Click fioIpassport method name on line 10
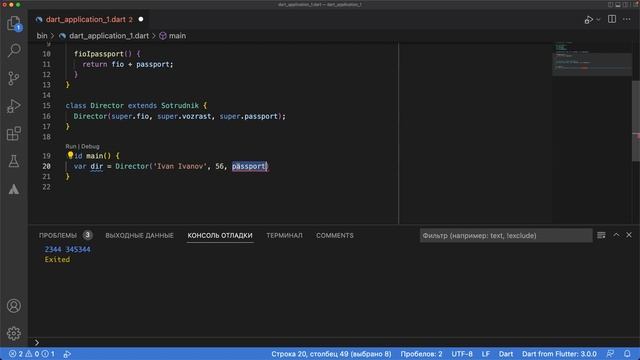The image size is (640, 360). tap(98, 54)
